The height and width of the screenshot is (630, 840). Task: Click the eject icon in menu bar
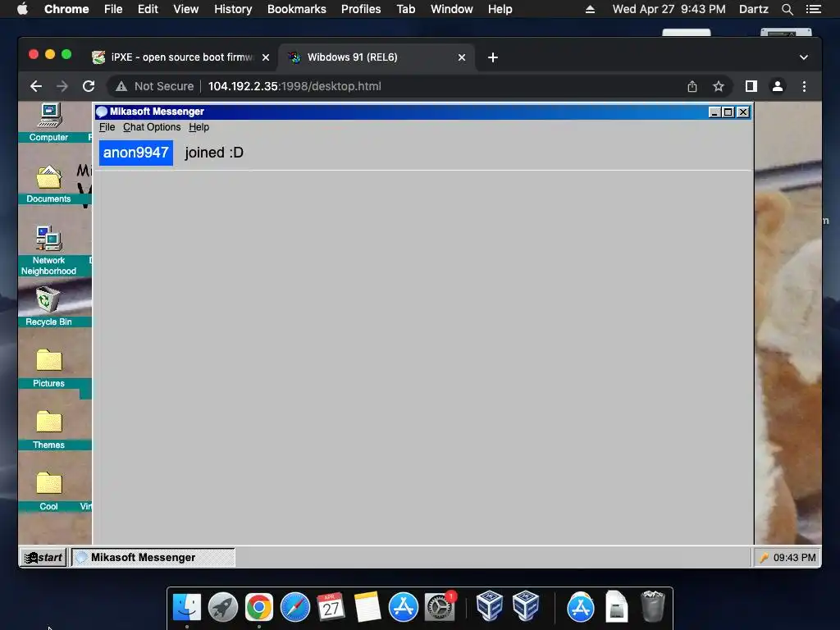(x=590, y=9)
